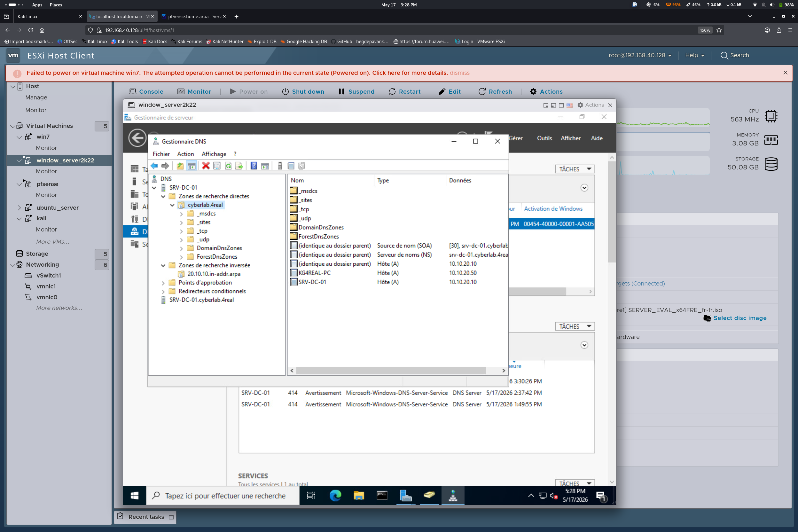This screenshot has height=532, width=798.
Task: Click the blue Back arrow in DNS Manager toolbar
Action: (154, 166)
